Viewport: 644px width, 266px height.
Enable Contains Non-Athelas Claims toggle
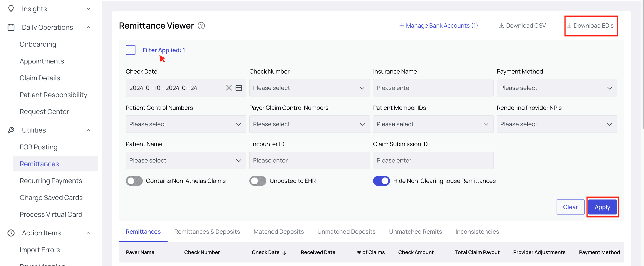pos(134,181)
